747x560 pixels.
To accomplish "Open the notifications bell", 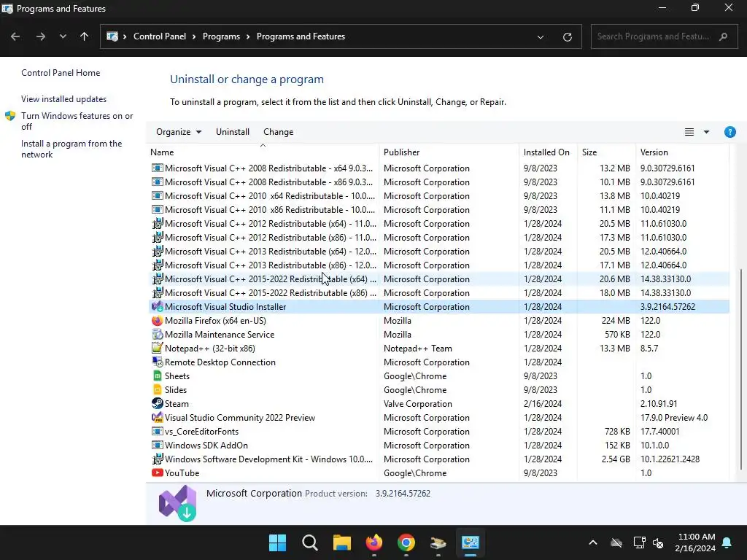I will 727,542.
